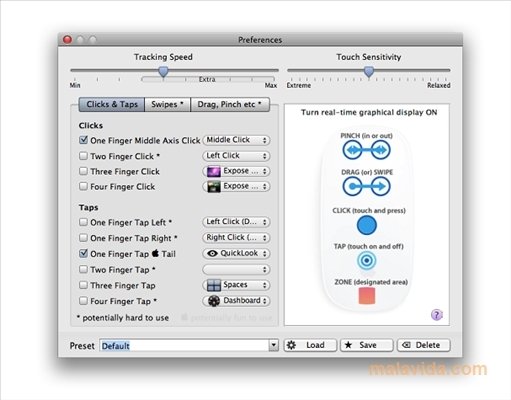The height and width of the screenshot is (400, 511).
Task: Enable the Three Finger Click checkbox
Action: coord(83,171)
